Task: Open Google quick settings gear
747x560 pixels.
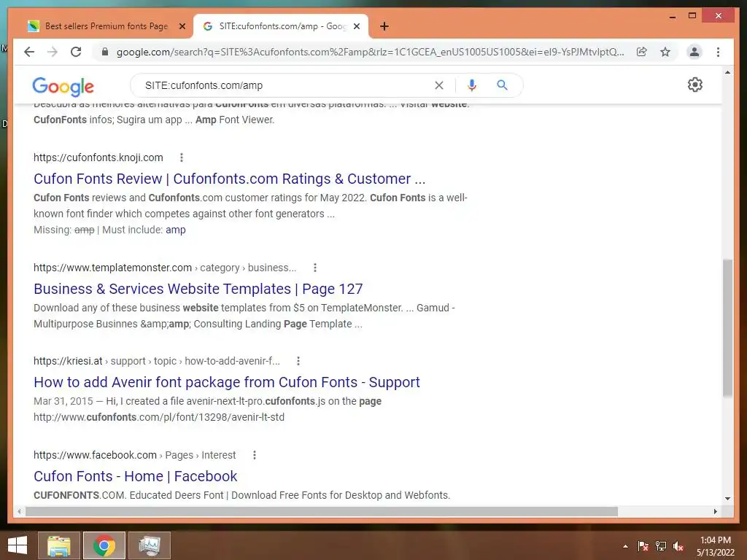Action: pos(694,85)
